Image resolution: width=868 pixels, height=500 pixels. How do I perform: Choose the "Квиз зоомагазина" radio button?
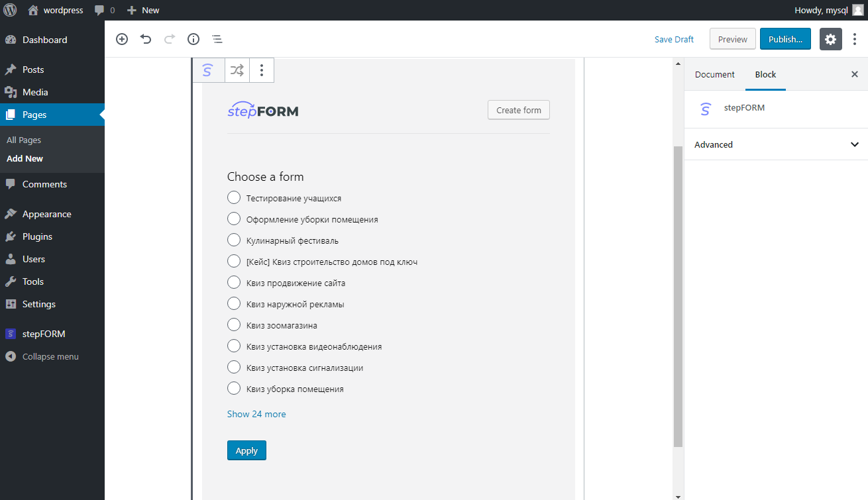[234, 325]
